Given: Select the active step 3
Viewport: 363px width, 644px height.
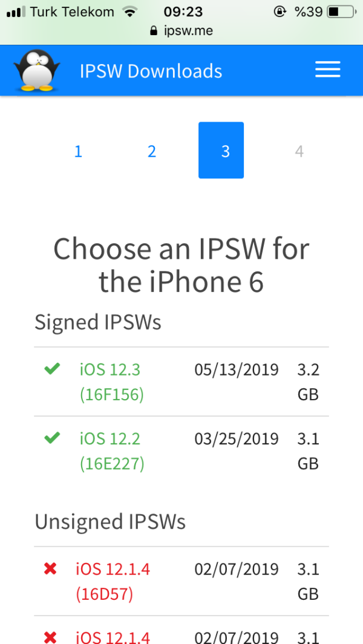Looking at the screenshot, I should point(221,151).
